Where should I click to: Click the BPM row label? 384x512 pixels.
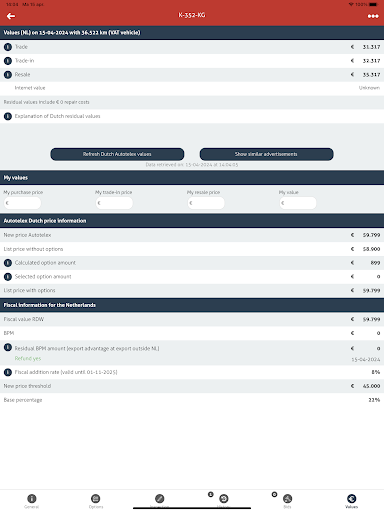9,333
